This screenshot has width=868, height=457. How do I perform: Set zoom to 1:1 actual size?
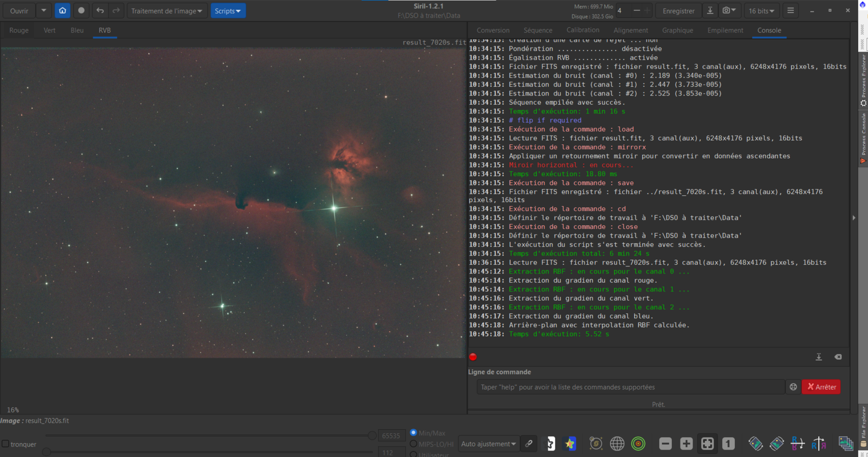pos(728,444)
